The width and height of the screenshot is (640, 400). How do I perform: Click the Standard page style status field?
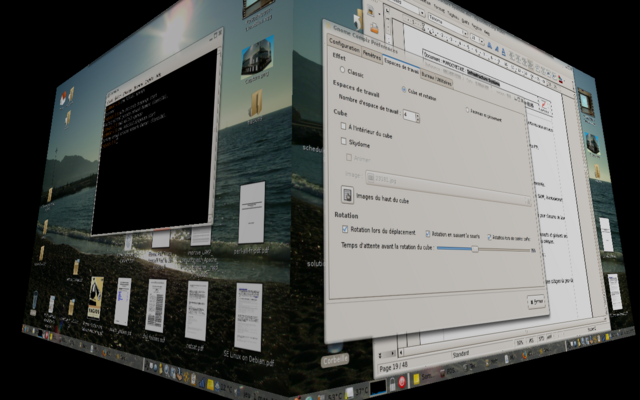click(460, 354)
